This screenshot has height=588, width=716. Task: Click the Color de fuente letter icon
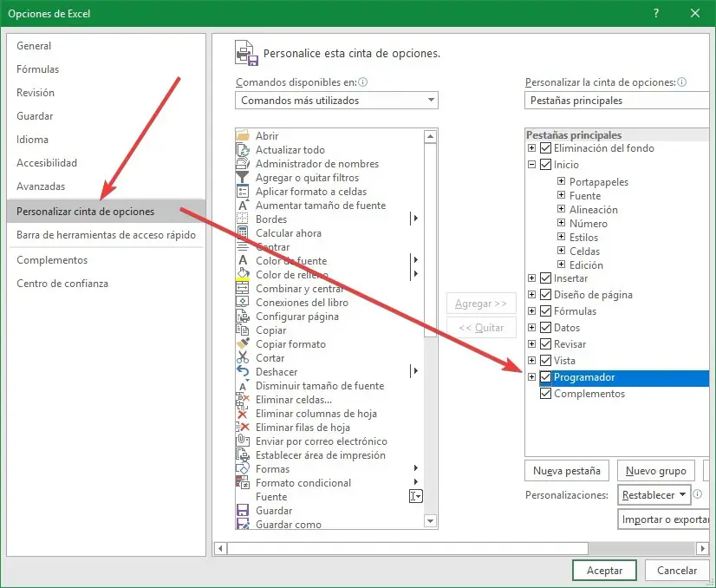click(x=243, y=260)
